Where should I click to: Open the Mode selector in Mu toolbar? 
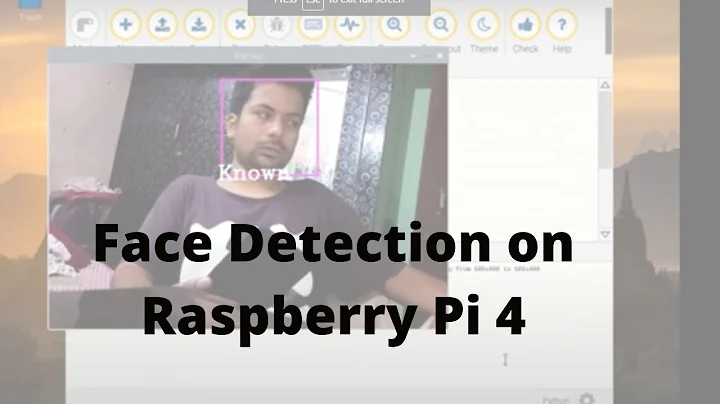tap(85, 25)
